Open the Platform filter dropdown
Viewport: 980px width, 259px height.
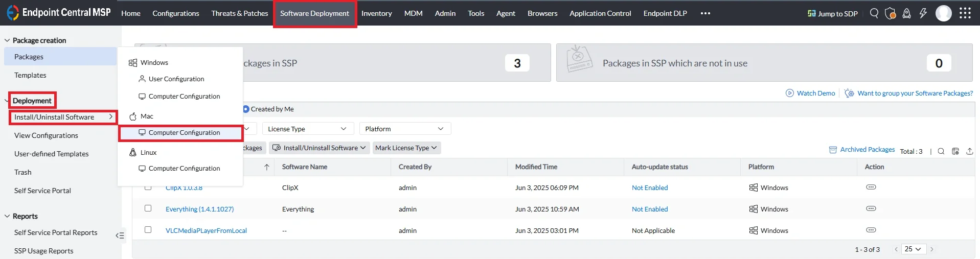point(405,129)
